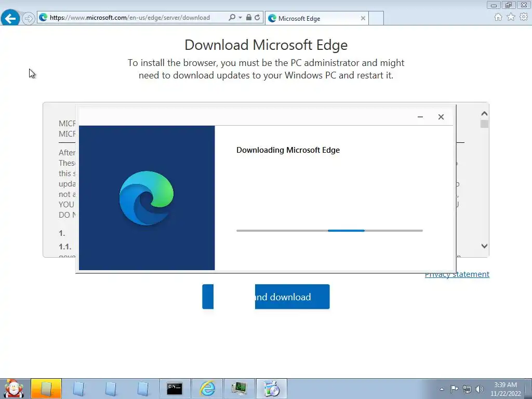Image resolution: width=532 pixels, height=399 pixels.
Task: Click the Home icon in IE
Action: (x=498, y=17)
